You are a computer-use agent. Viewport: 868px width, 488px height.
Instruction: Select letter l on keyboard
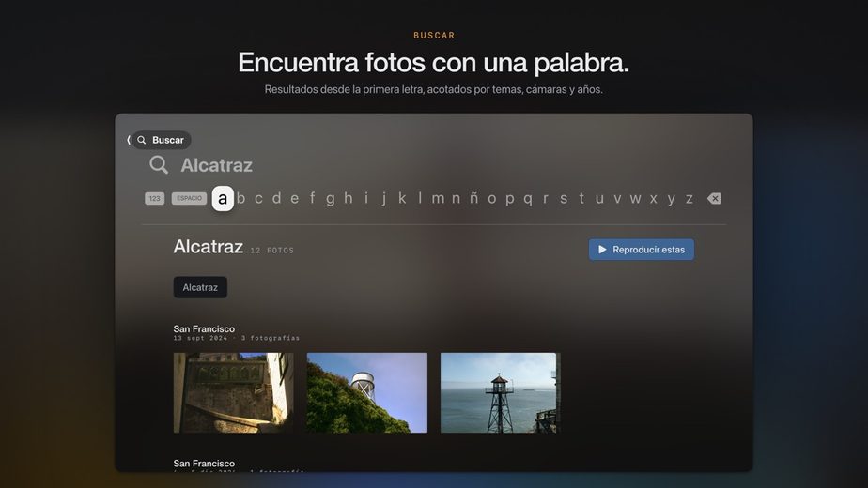pyautogui.click(x=420, y=198)
